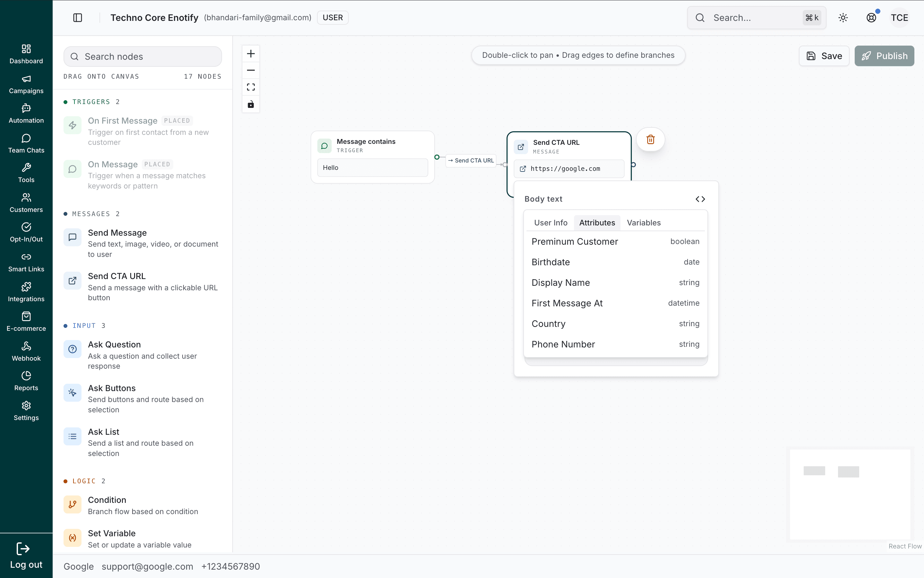The image size is (924, 578).
Task: Click the Log out icon
Action: (23, 549)
